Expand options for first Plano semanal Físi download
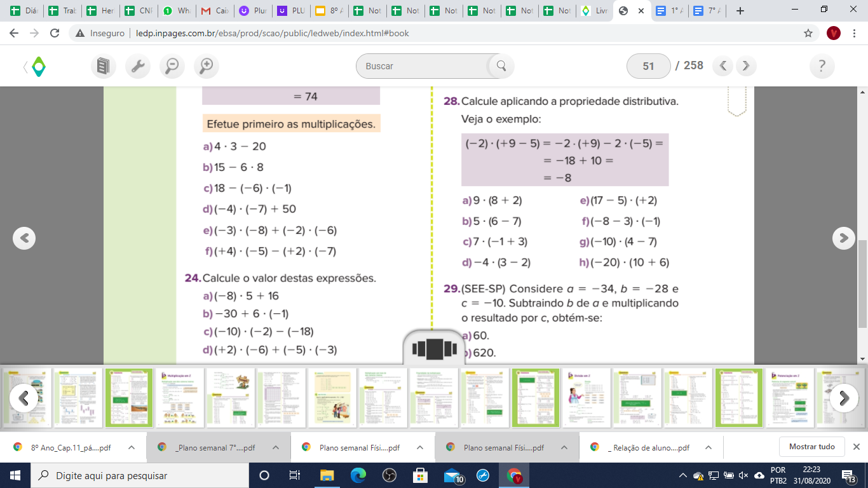 (420, 447)
